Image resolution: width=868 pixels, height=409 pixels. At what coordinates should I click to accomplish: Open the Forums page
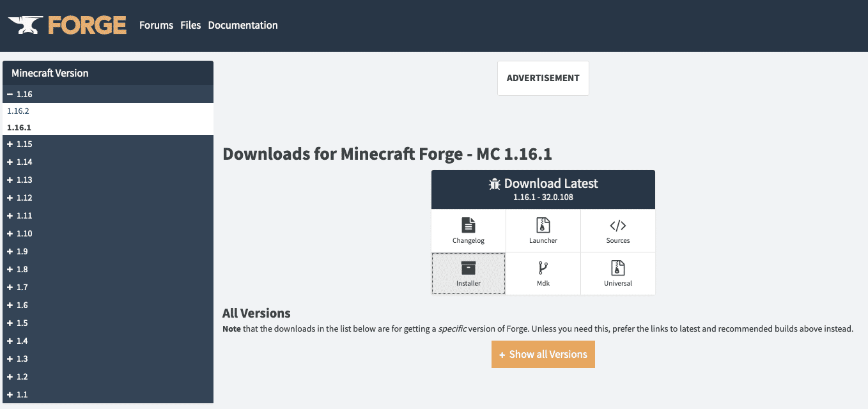[x=156, y=25]
